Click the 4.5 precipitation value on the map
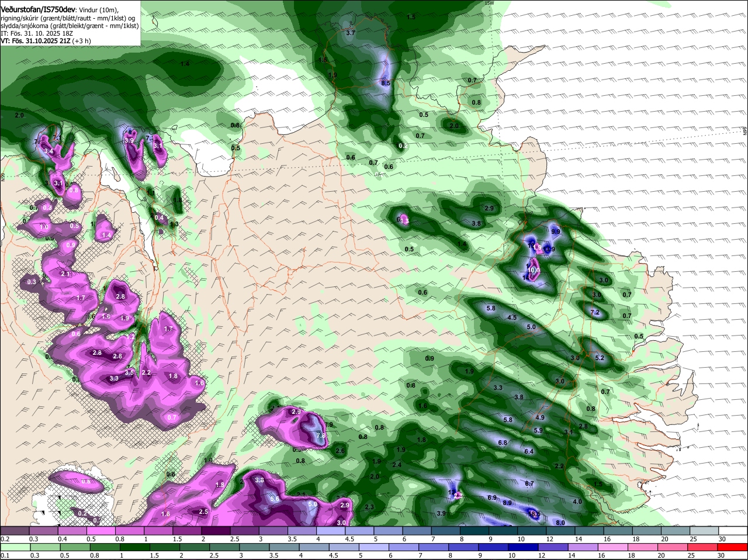This screenshot has height=560, width=748. (512, 317)
